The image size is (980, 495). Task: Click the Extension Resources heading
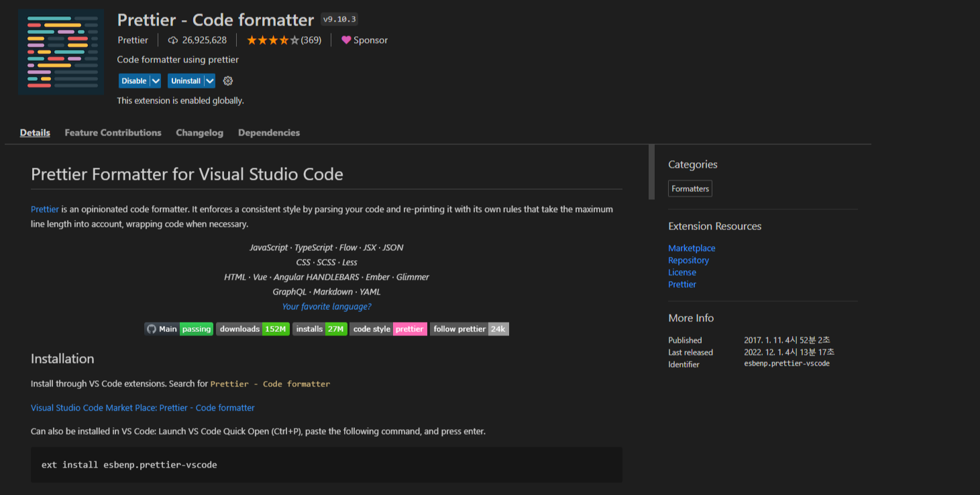click(x=715, y=226)
